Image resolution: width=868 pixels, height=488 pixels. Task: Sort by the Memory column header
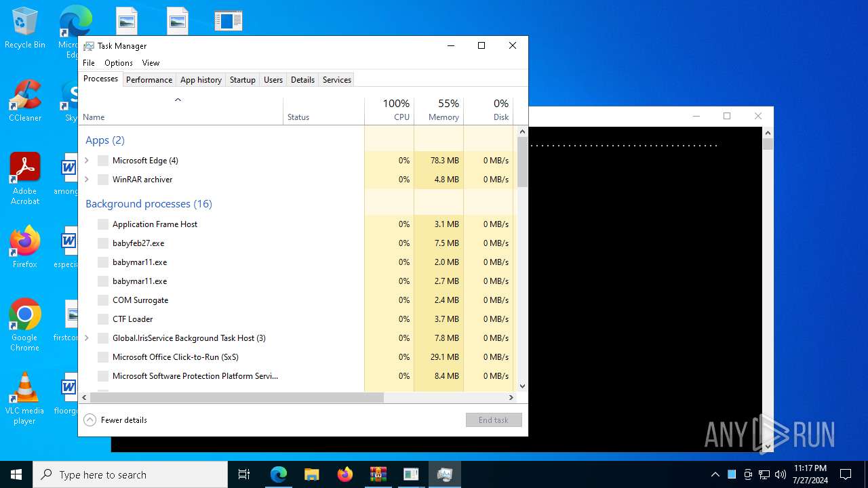coord(439,110)
